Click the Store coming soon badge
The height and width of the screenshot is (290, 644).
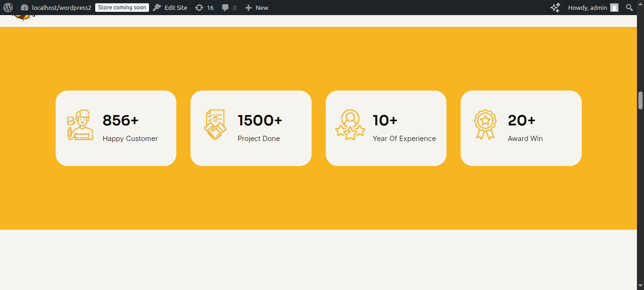point(122,8)
